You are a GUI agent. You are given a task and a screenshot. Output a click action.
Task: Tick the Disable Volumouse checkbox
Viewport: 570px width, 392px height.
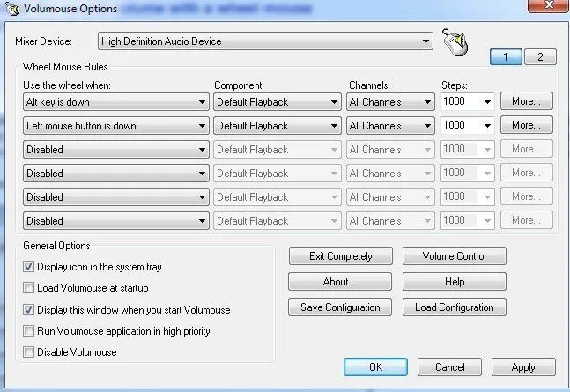click(x=30, y=352)
